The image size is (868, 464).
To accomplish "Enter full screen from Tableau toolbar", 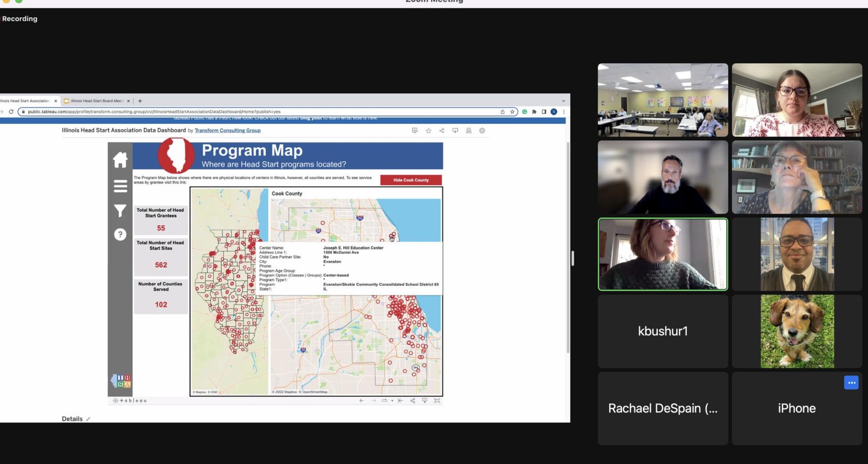I will pyautogui.click(x=437, y=401).
